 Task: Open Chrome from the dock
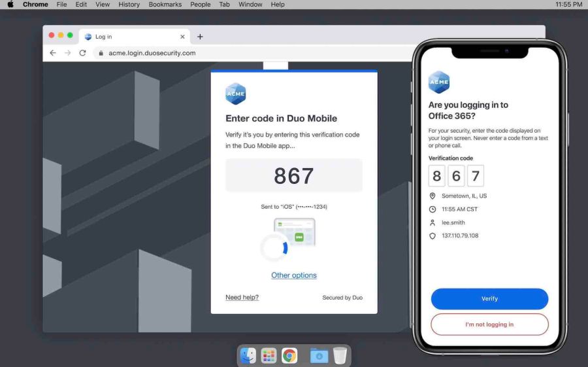(x=289, y=355)
